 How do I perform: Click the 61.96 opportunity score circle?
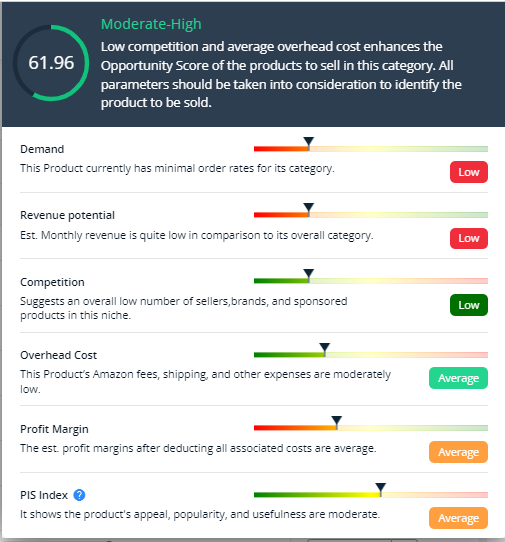point(51,63)
